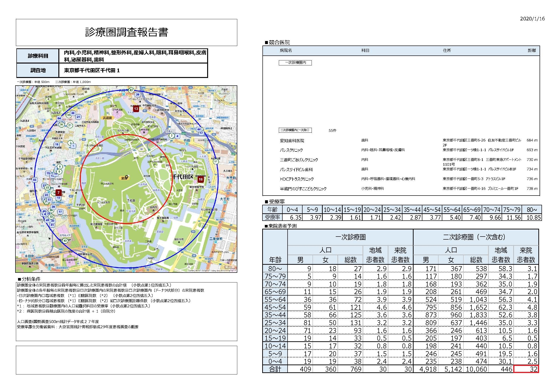555x392 pixels.
Task: Click green circle marker 35
Action: [x=62, y=125]
